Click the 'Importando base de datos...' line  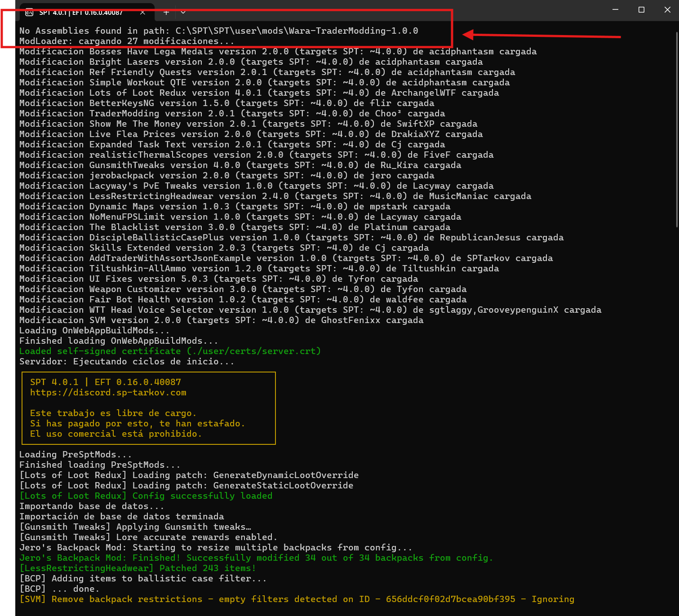92,506
